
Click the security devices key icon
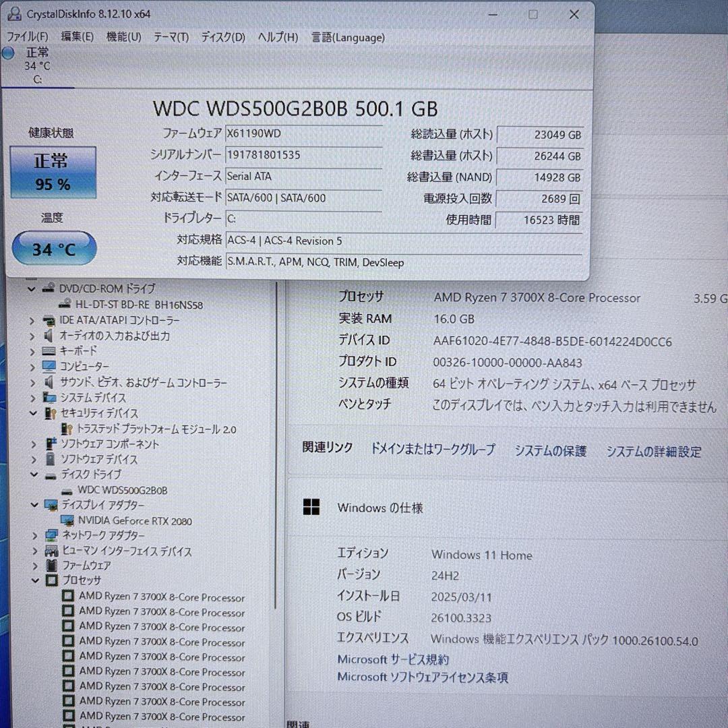51,413
